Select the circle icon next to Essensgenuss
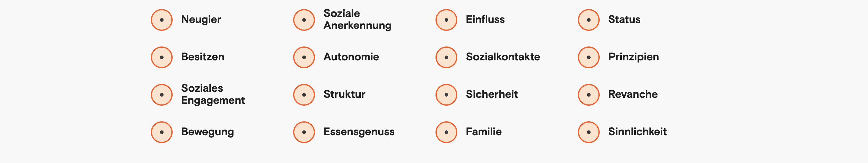Image resolution: width=868 pixels, height=163 pixels. click(304, 132)
